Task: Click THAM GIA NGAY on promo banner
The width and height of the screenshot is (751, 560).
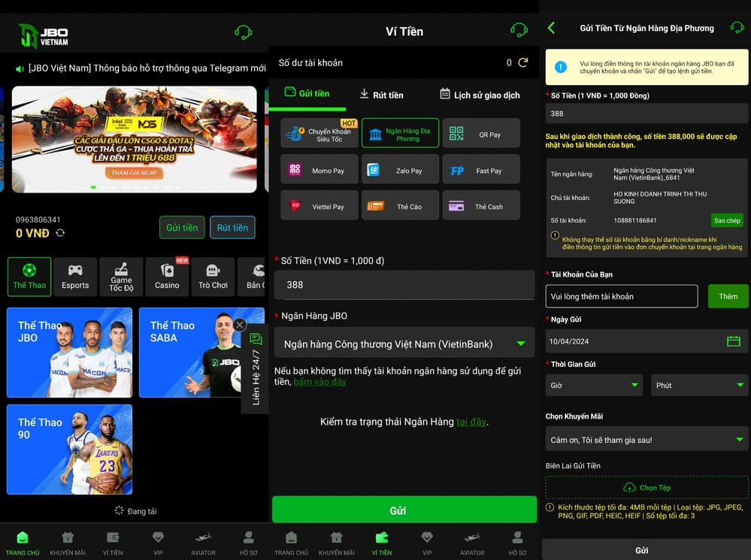Action: coord(134,172)
